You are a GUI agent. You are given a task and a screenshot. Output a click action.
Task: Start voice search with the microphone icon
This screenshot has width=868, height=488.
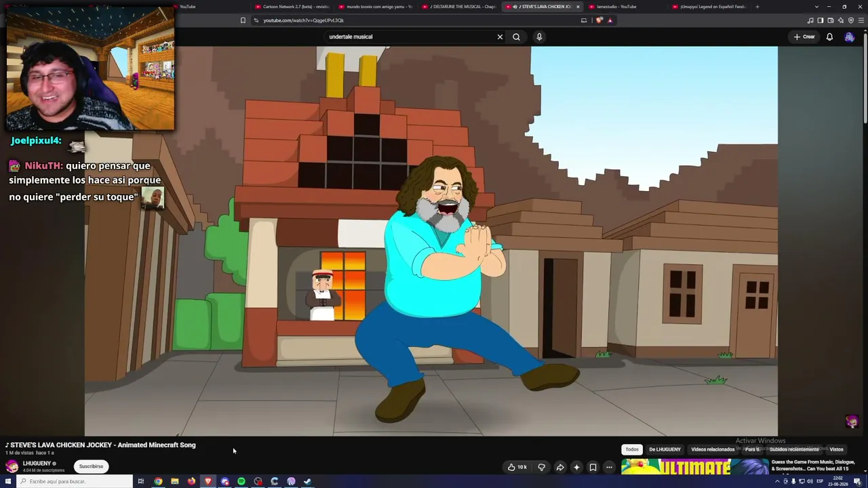[x=539, y=37]
